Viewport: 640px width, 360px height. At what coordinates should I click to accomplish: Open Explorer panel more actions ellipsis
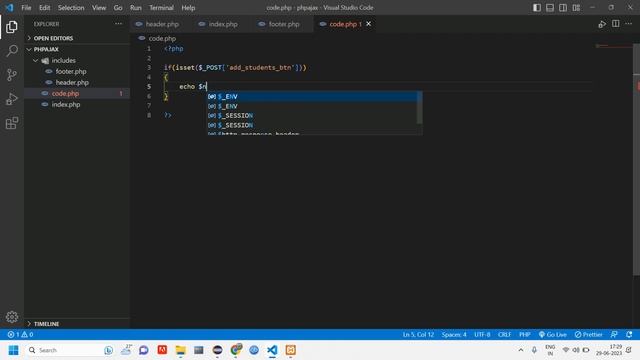pos(118,24)
